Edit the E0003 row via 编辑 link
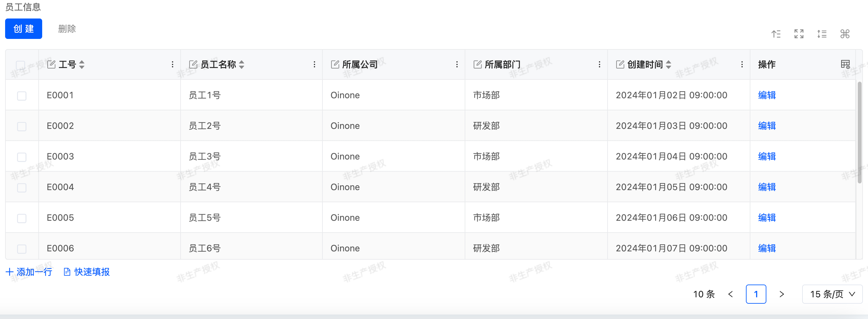 (x=767, y=157)
